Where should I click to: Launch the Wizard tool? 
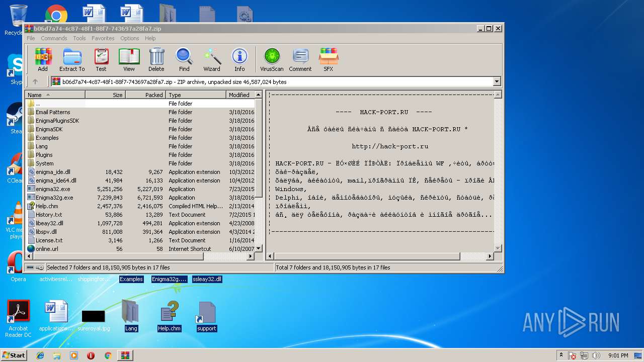(212, 60)
